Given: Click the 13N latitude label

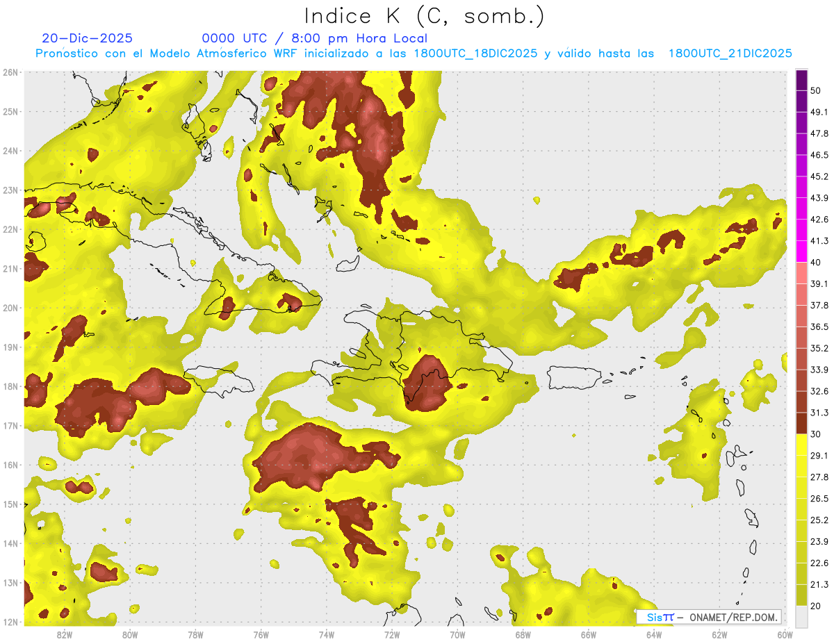Looking at the screenshot, I should (10, 582).
